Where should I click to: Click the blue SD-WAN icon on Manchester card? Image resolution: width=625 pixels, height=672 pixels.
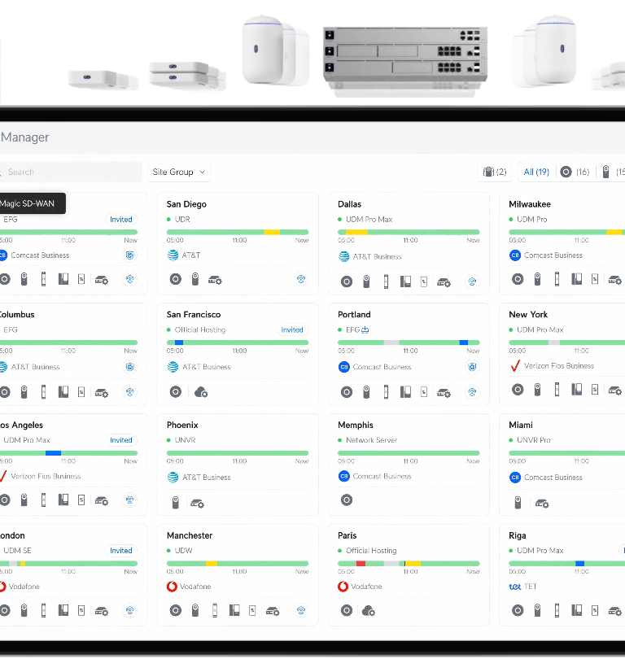click(x=301, y=610)
